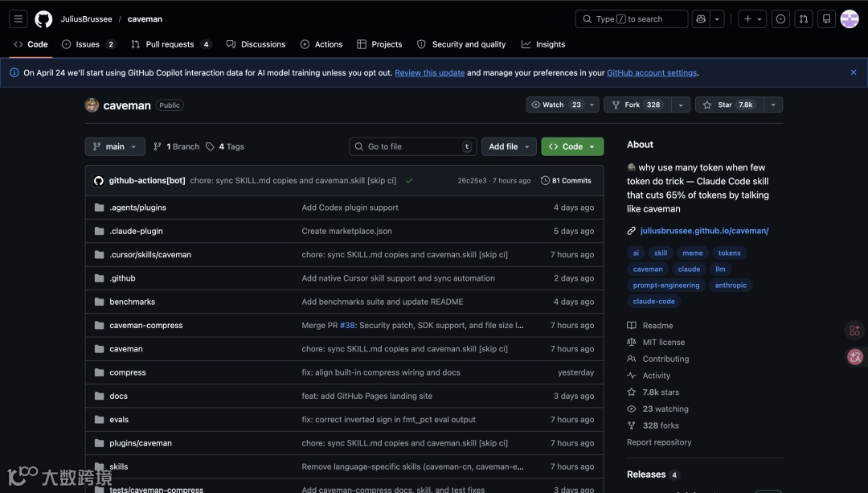Open the 328 forks link
868x493 pixels.
tap(653, 425)
